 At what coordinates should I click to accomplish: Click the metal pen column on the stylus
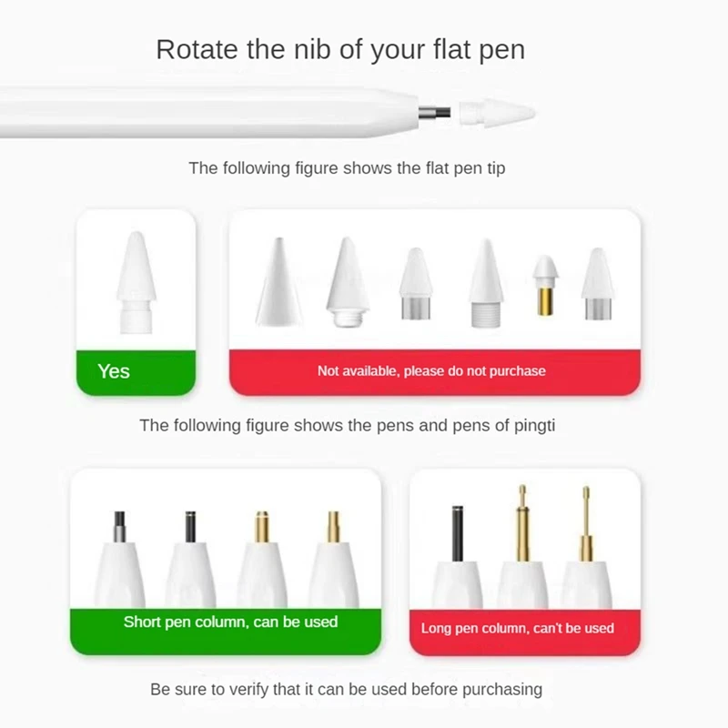coord(435,112)
